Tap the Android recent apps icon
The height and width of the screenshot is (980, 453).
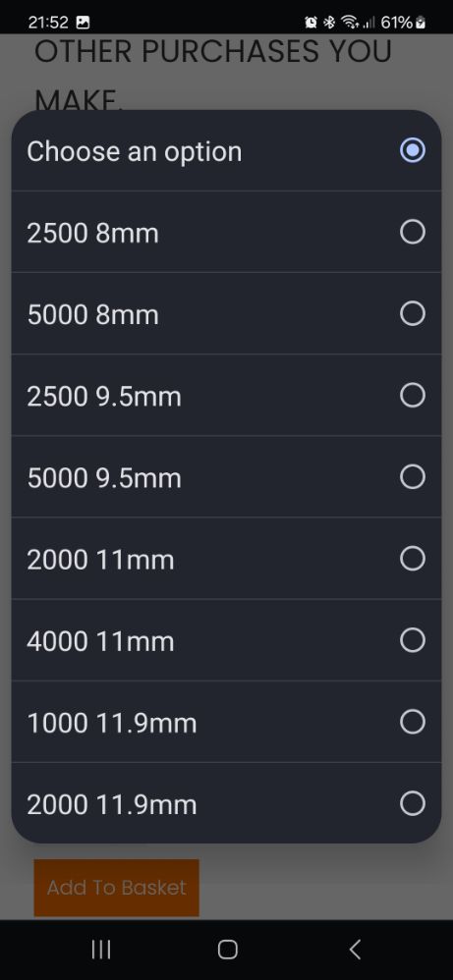click(x=101, y=950)
